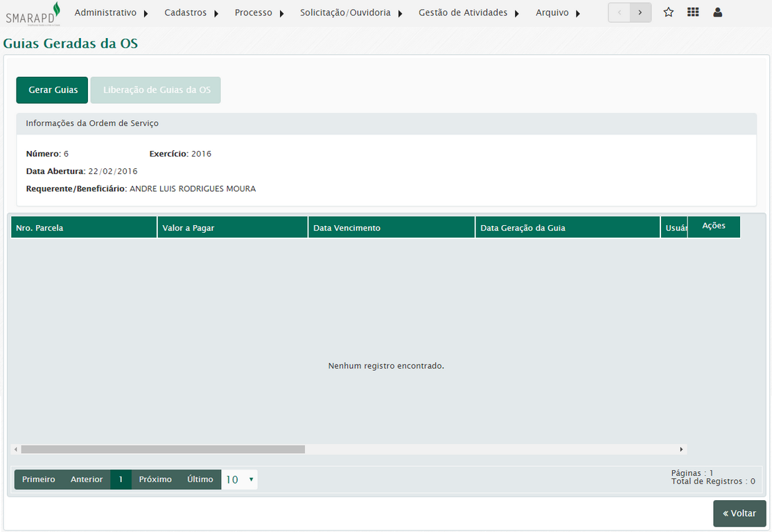Open the Processo menu
The image size is (772, 532).
259,13
